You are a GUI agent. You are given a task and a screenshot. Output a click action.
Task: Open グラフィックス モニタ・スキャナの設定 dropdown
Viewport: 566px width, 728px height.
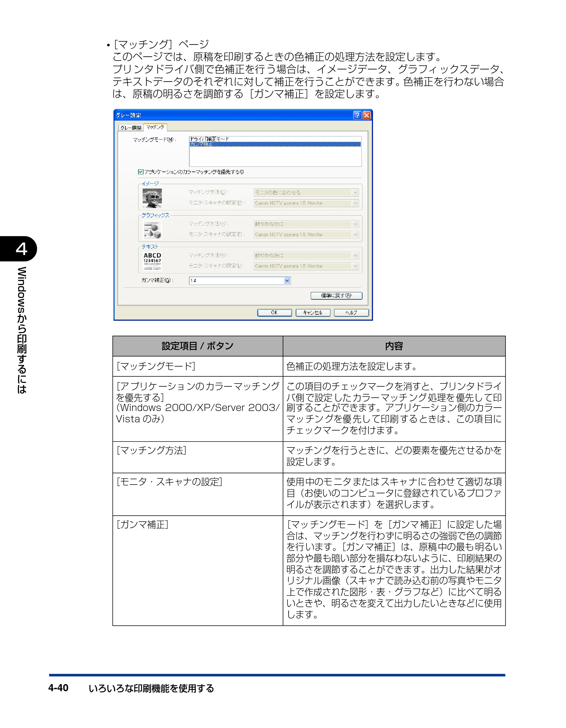[306, 235]
